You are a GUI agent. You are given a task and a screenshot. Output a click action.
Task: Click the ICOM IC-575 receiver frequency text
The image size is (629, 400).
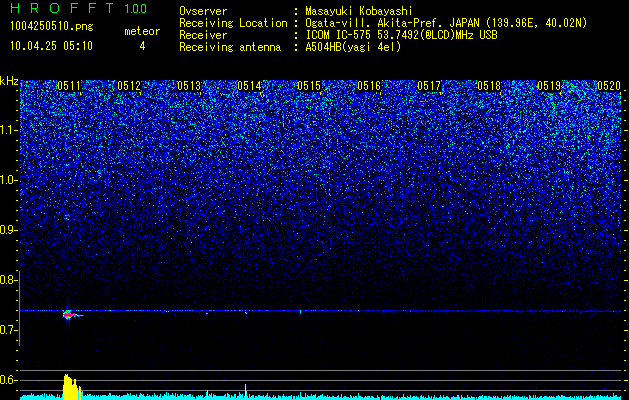[x=401, y=35]
